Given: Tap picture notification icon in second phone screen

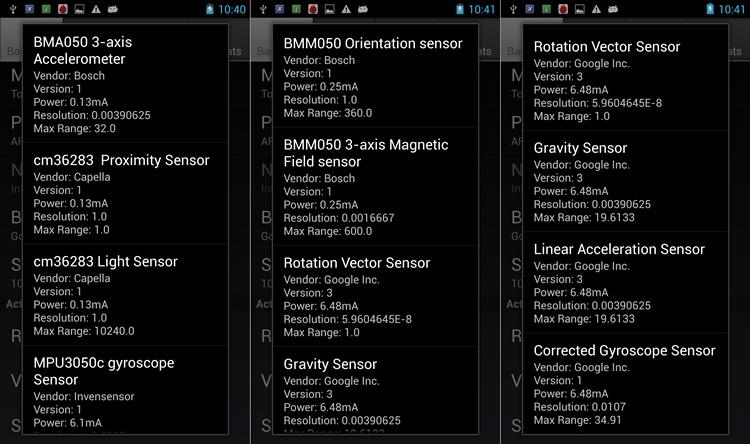Looking at the screenshot, I should [x=330, y=9].
